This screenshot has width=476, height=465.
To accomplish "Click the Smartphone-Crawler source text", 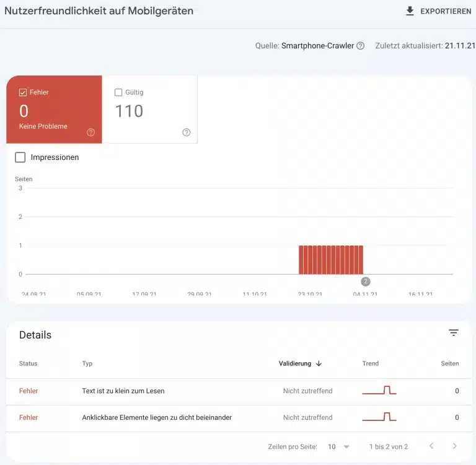I will pyautogui.click(x=317, y=46).
